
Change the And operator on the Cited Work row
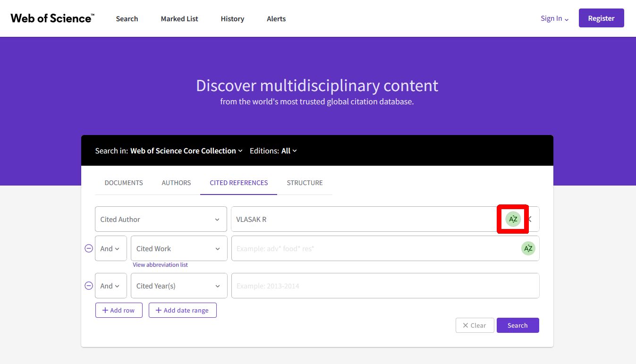click(111, 248)
